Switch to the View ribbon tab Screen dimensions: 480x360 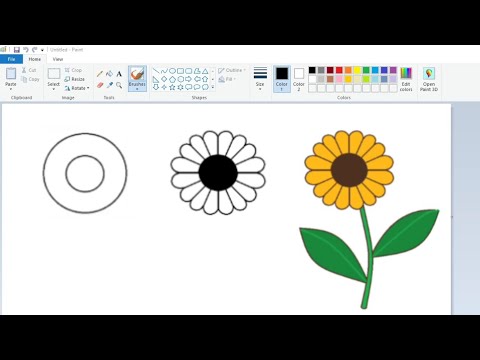point(58,59)
